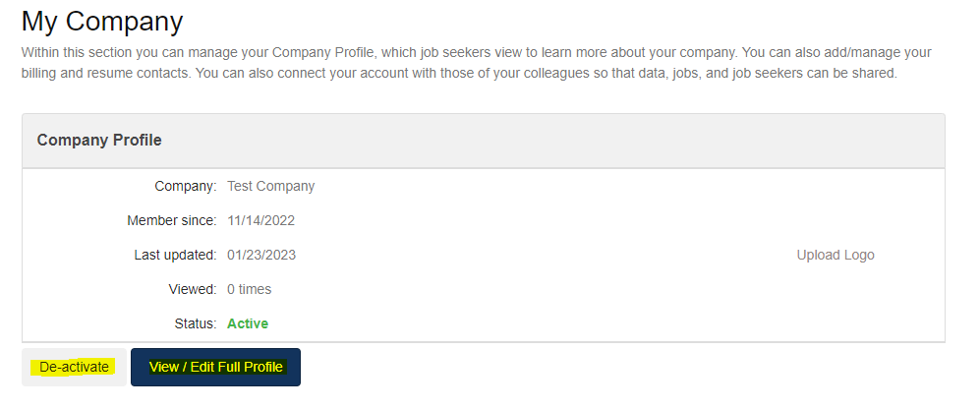The image size is (980, 409).
Task: Click the My Company page heading
Action: coord(102,21)
